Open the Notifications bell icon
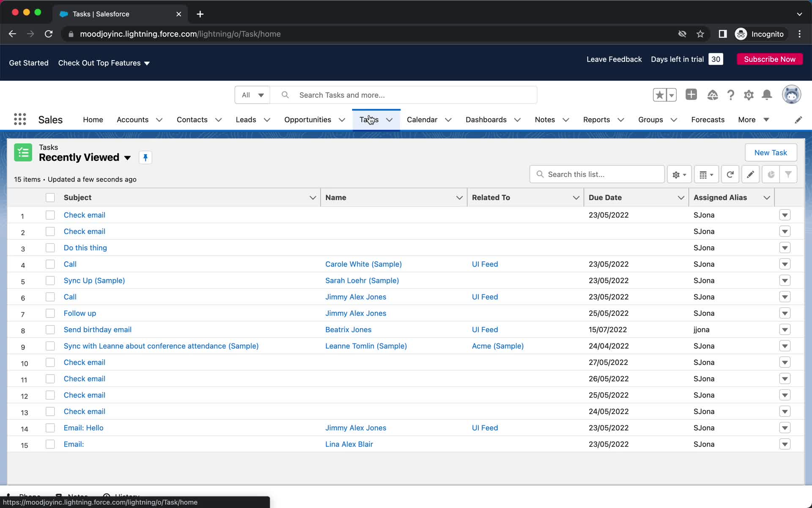This screenshot has height=508, width=812. tap(767, 95)
